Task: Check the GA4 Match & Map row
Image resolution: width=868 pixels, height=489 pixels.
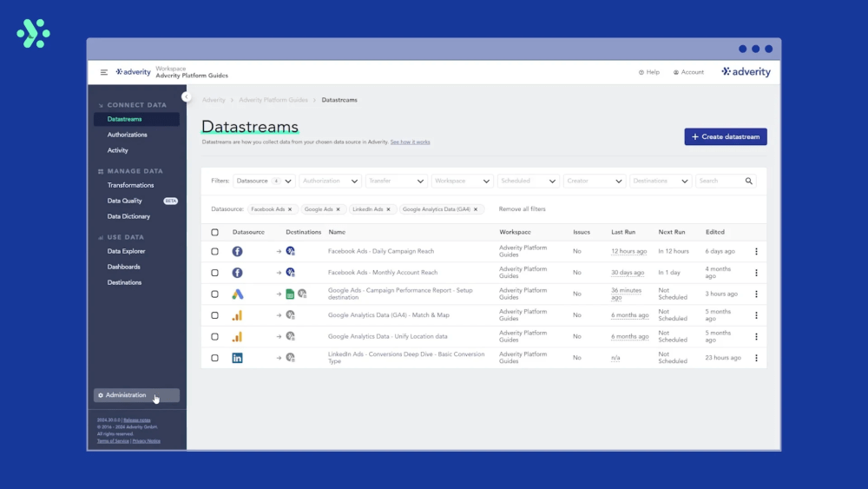Action: (214, 315)
